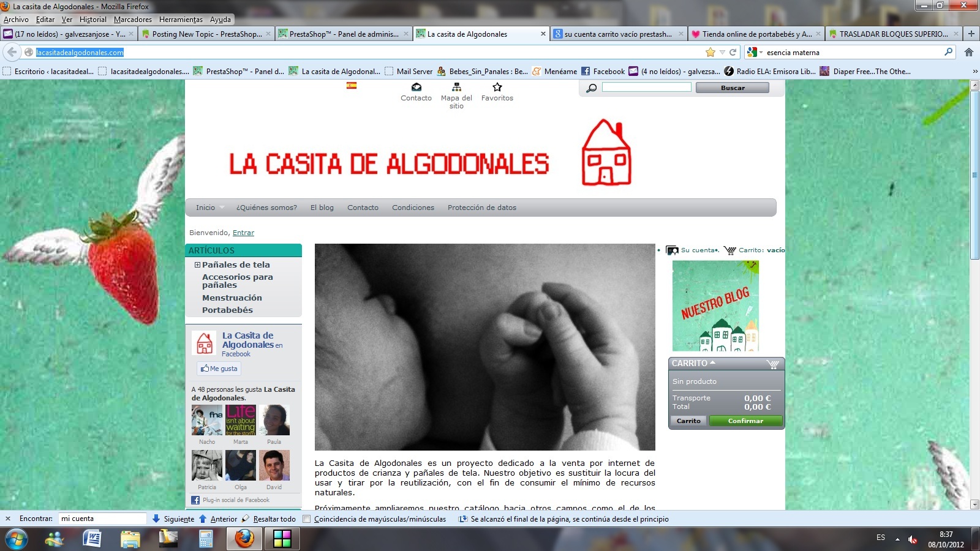Open Calculator from the taskbar
980x551 pixels.
click(x=206, y=539)
